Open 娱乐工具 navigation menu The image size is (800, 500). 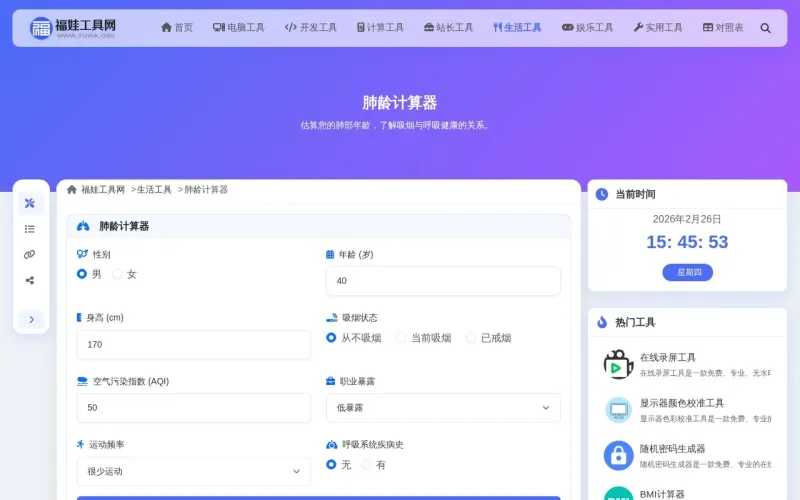coord(587,28)
